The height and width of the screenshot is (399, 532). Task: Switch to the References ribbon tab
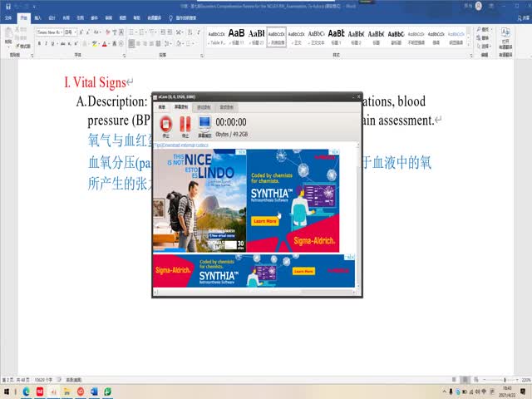[x=80, y=18]
